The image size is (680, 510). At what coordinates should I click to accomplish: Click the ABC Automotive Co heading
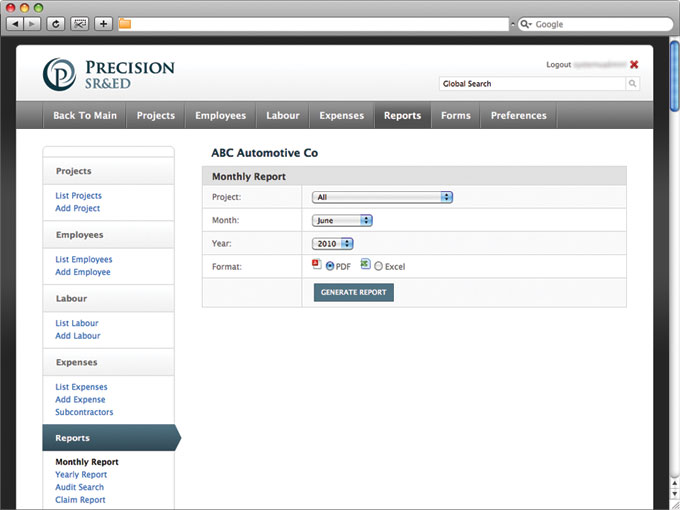click(265, 153)
